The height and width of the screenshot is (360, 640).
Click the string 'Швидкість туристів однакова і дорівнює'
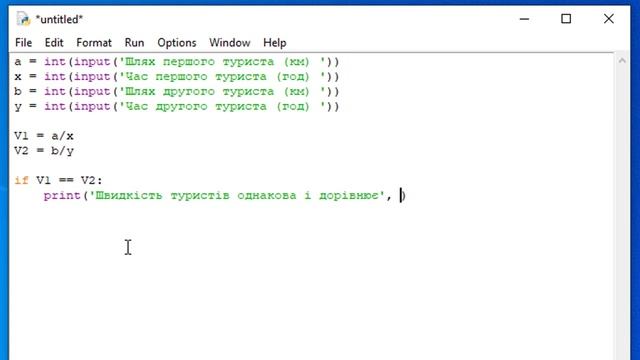(237, 196)
